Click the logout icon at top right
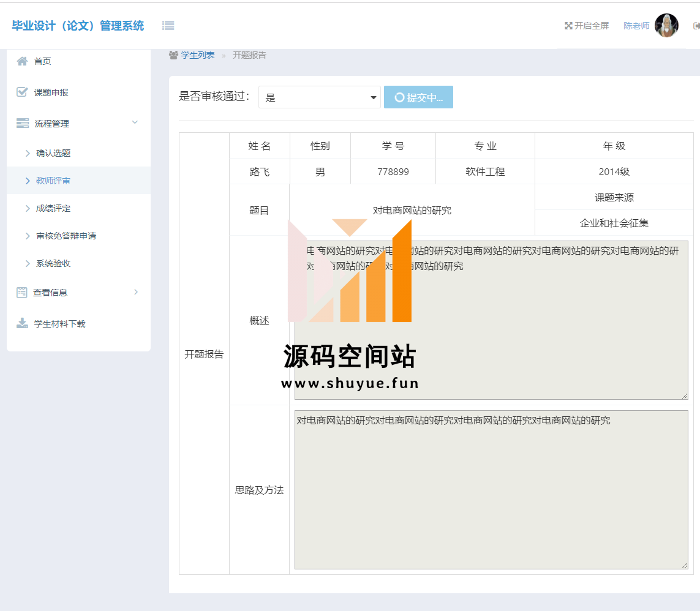Screen dimensions: 700x611 pos(696,26)
